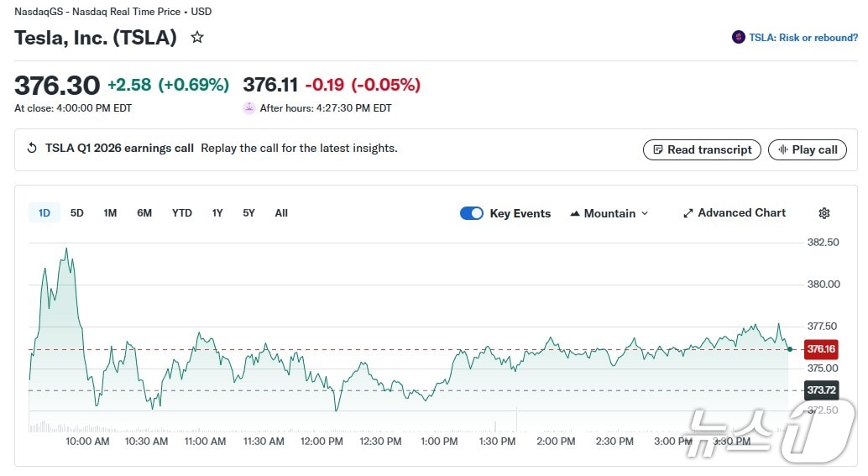Show the 5Y chart range
This screenshot has height=476, width=868.
248,213
